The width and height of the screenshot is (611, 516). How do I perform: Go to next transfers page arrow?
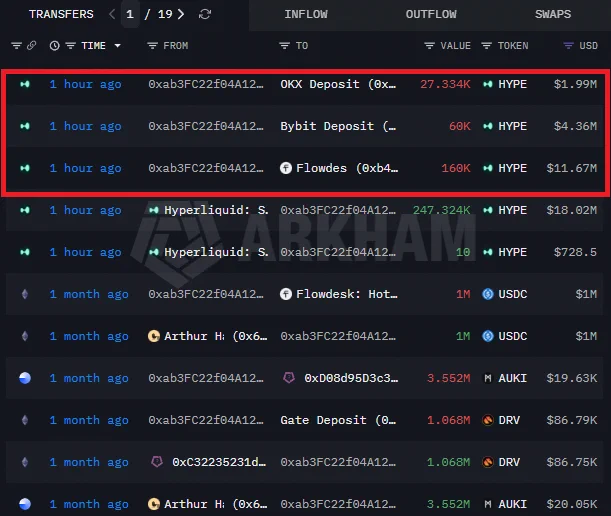click(181, 14)
